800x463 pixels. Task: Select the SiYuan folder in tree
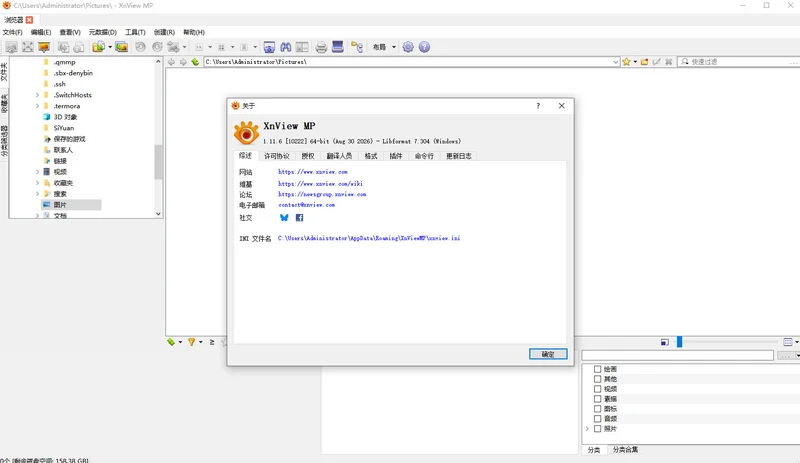[x=64, y=128]
